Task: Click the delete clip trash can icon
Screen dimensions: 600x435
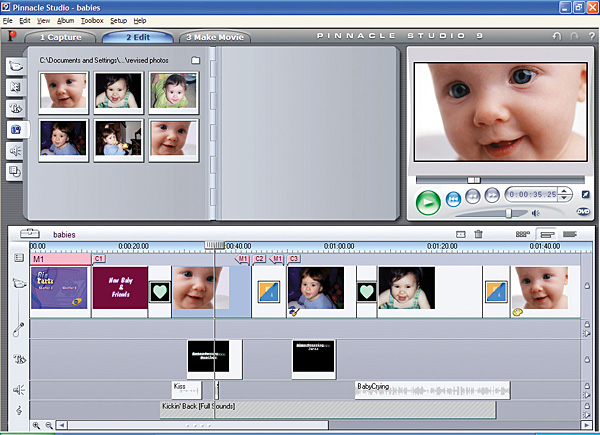Action: pos(478,234)
